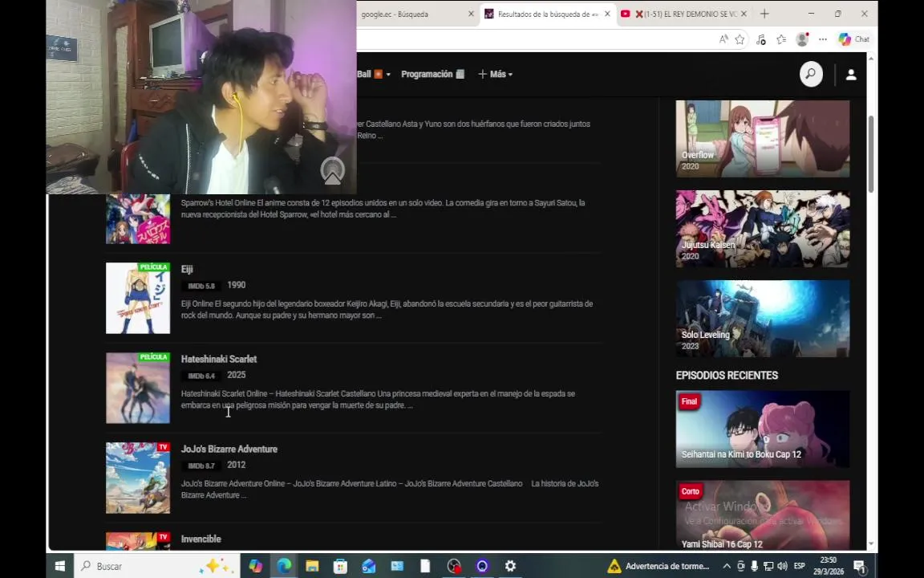Click the Eiji poster thumbnail

pos(138,299)
